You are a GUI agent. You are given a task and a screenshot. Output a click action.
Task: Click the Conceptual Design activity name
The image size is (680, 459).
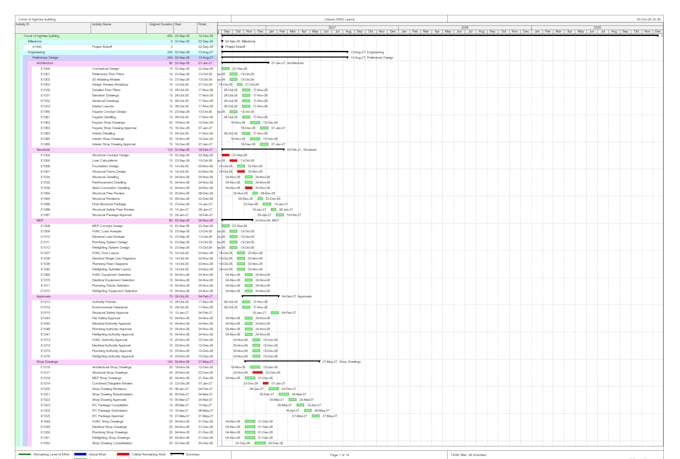[105, 69]
